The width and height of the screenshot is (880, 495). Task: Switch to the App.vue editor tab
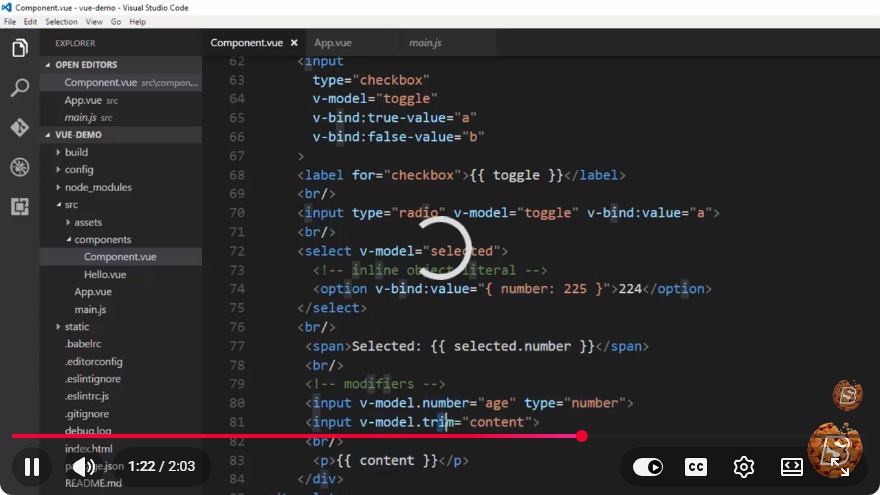pos(333,43)
